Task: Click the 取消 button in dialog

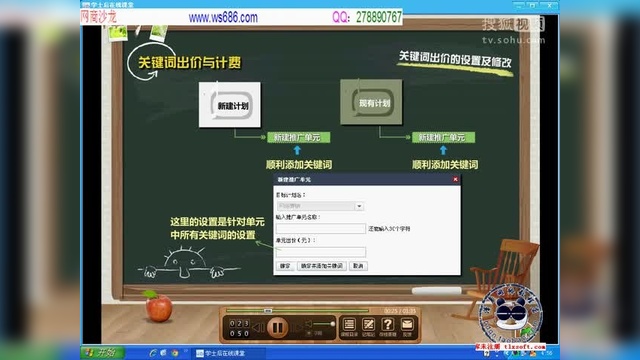Action: click(358, 266)
